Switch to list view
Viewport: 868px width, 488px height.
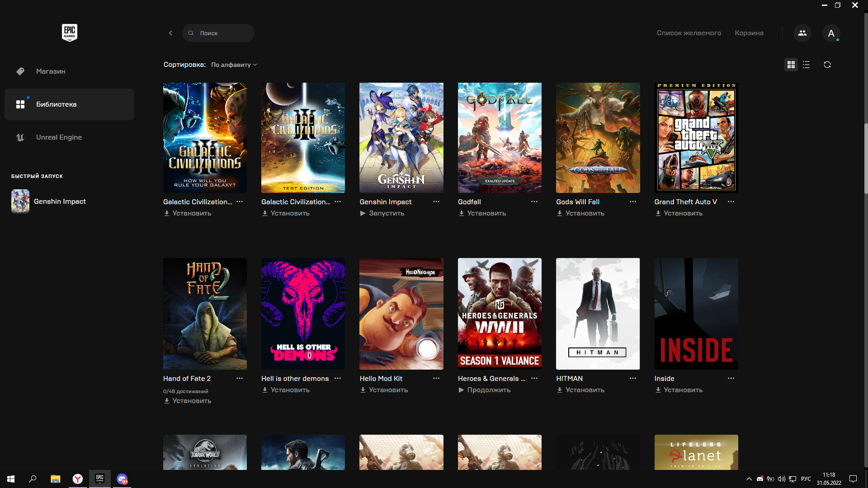[806, 65]
